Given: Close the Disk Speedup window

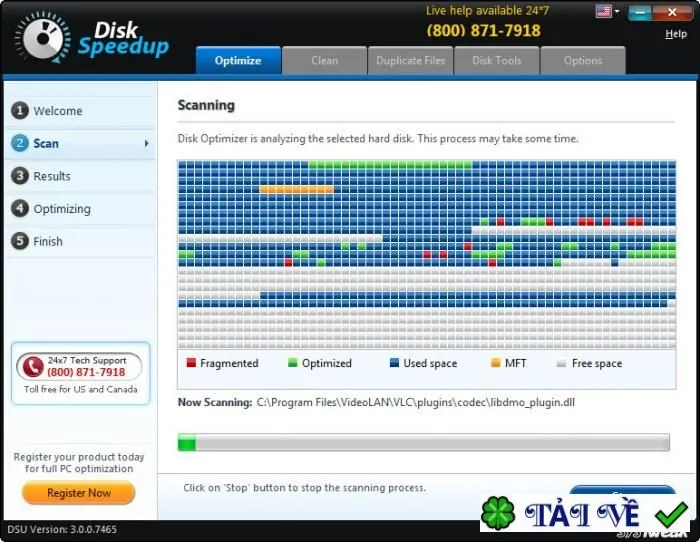Looking at the screenshot, I should click(672, 13).
